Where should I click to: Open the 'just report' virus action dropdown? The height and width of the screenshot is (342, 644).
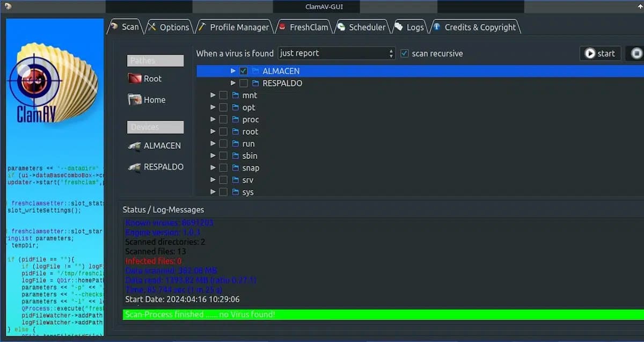336,53
